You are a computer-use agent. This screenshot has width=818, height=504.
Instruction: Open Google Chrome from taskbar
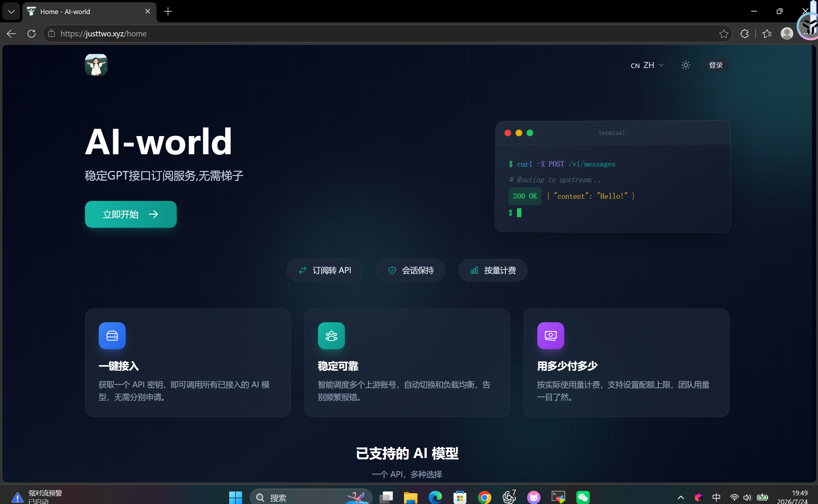point(484,497)
